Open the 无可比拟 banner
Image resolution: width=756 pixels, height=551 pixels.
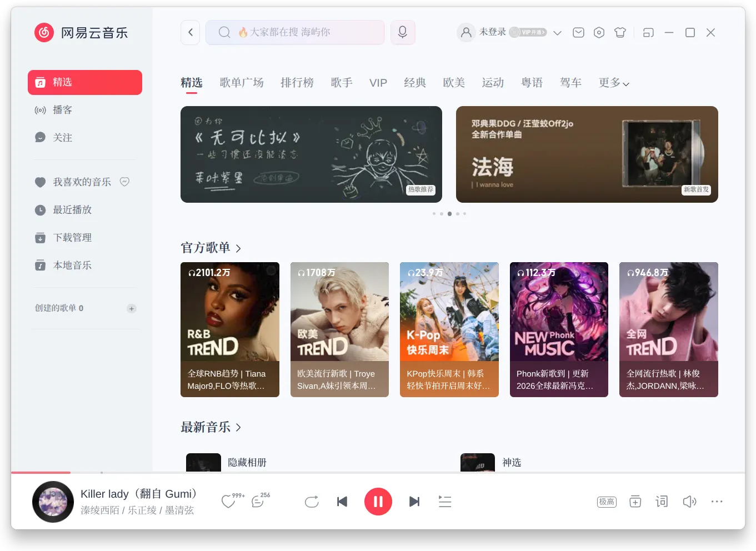311,154
